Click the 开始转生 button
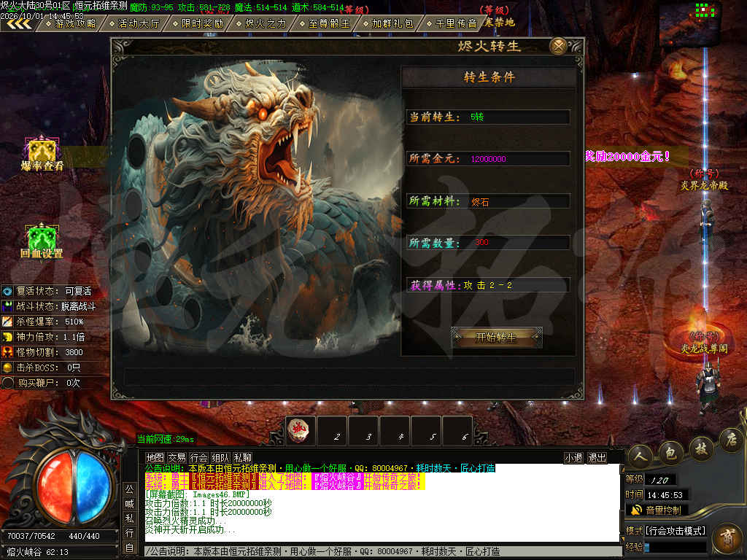 pos(496,338)
